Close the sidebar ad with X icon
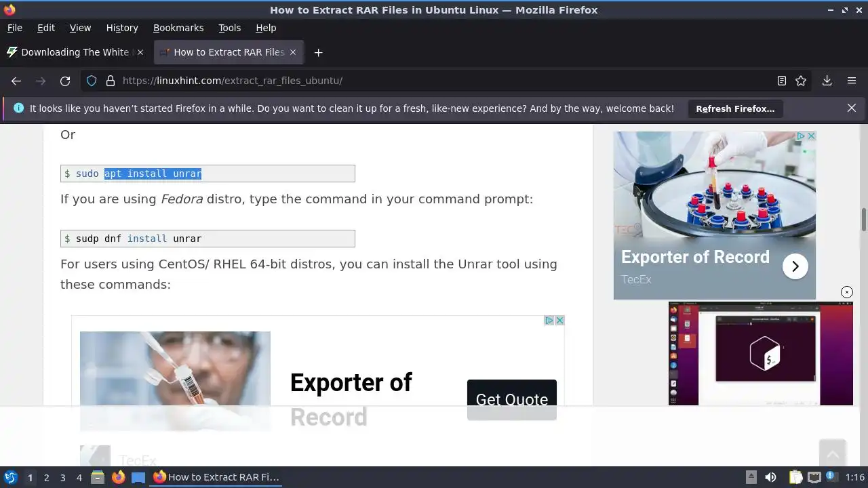This screenshot has width=868, height=488. pos(811,136)
